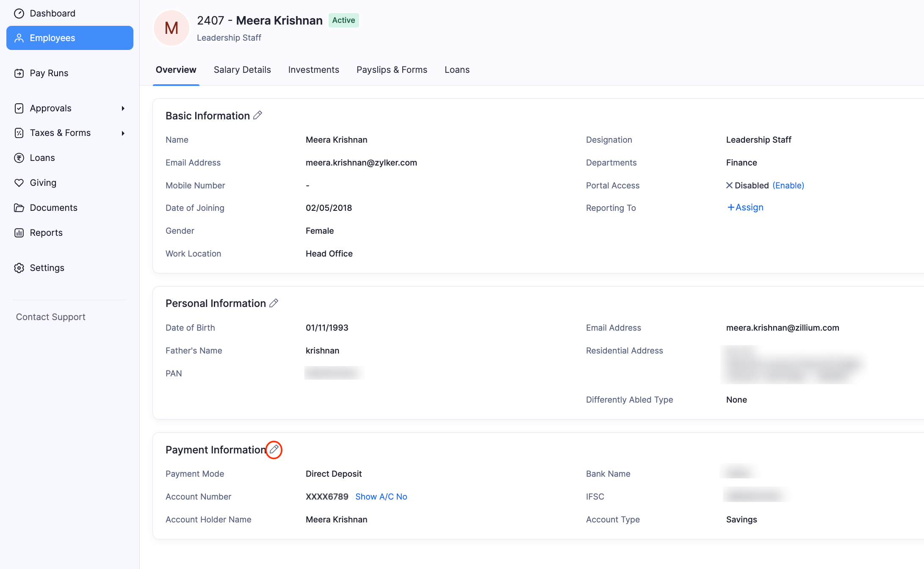Open Loans using the rupee icon
This screenshot has width=924, height=569.
(19, 157)
